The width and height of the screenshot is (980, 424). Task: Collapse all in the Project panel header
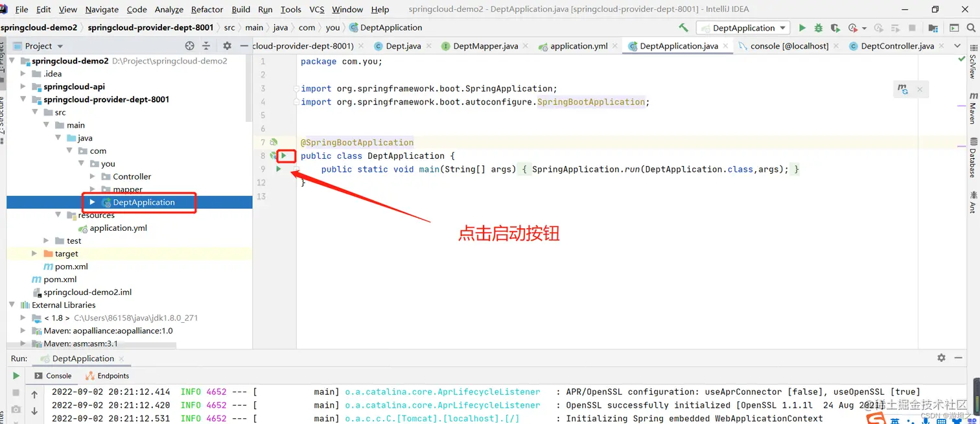(207, 46)
